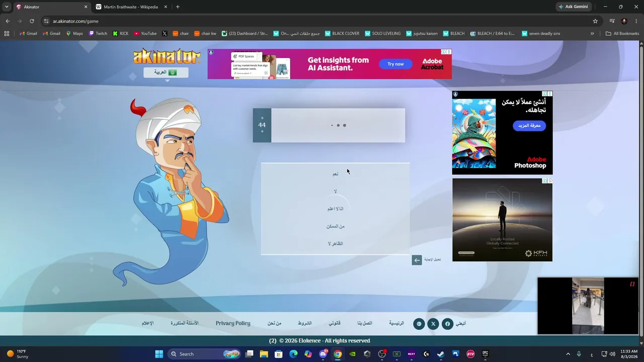Image resolution: width=644 pixels, height=362 pixels.
Task: Open the BLACK CLOVER bookmark
Action: tap(342, 34)
